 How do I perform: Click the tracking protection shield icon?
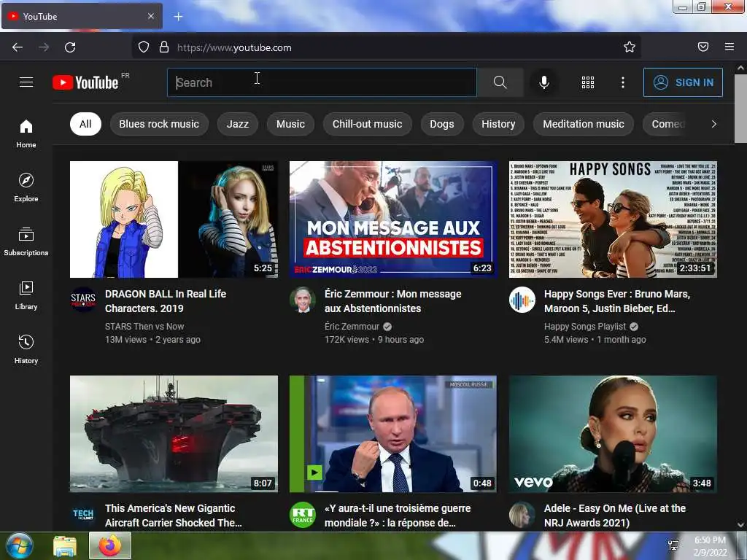click(144, 47)
